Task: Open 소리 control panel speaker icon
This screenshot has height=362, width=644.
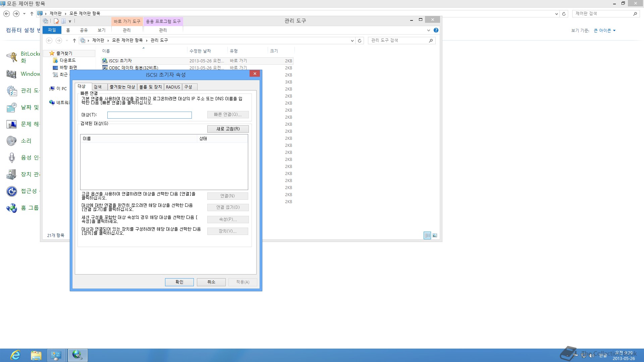Action: pyautogui.click(x=12, y=141)
